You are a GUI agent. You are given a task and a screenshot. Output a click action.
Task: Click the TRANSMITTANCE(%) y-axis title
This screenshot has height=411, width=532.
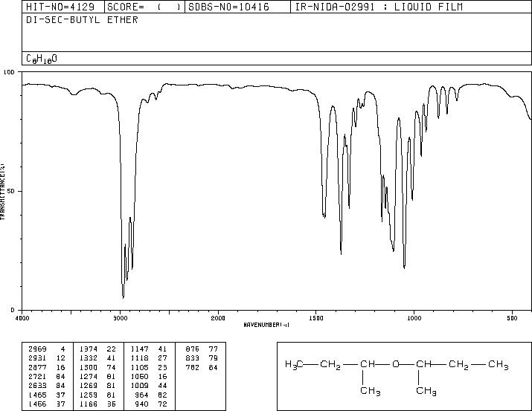coord(2,192)
